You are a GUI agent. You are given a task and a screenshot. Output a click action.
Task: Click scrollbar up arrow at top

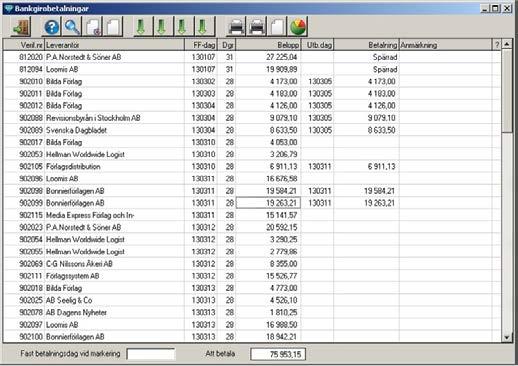(x=507, y=44)
